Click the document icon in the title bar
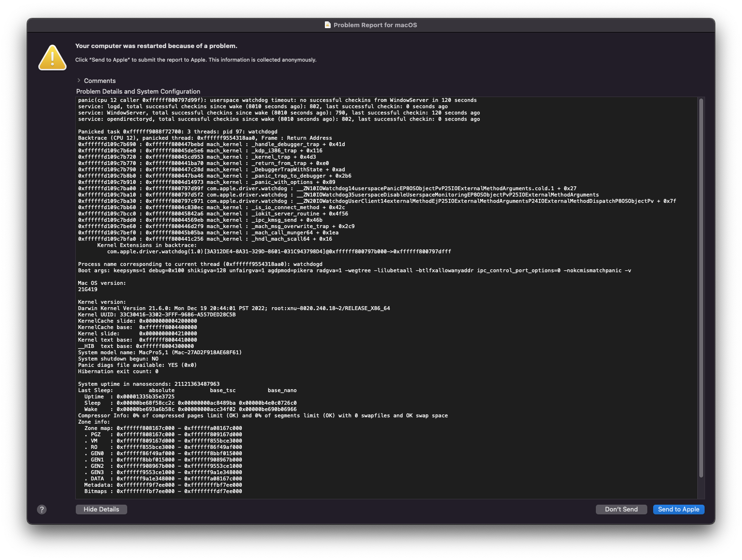 328,25
